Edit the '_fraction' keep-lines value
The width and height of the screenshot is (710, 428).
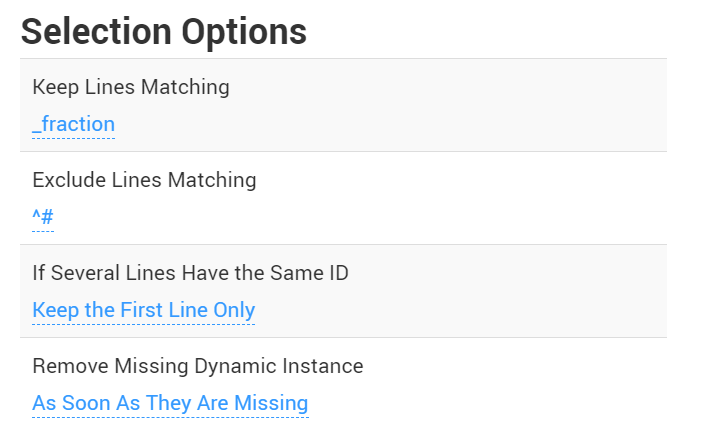tap(73, 125)
